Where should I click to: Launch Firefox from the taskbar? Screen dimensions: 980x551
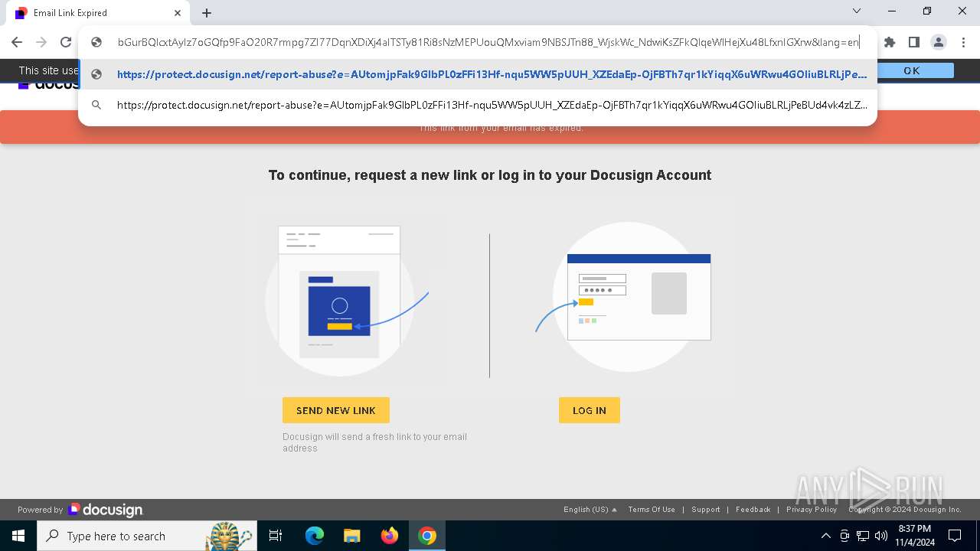[390, 536]
